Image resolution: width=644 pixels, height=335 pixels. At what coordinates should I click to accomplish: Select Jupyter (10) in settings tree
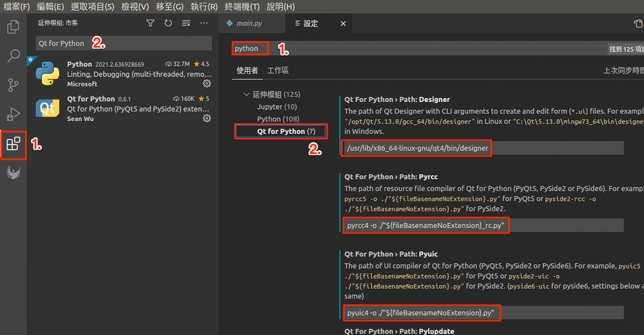pyautogui.click(x=277, y=107)
